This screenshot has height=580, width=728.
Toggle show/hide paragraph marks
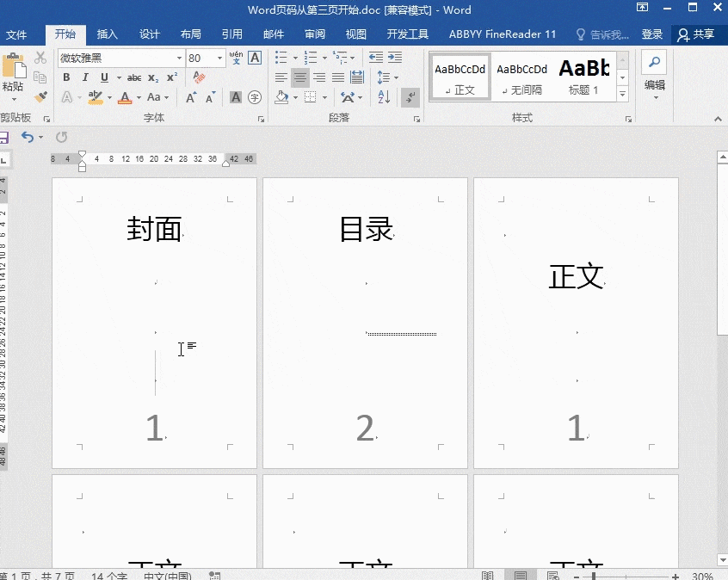click(x=409, y=97)
